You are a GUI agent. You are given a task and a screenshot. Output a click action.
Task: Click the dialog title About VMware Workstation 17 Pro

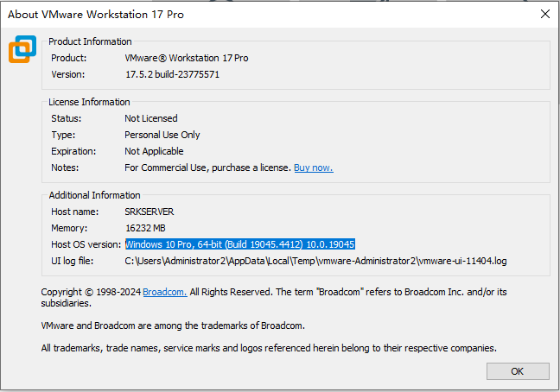pyautogui.click(x=96, y=15)
